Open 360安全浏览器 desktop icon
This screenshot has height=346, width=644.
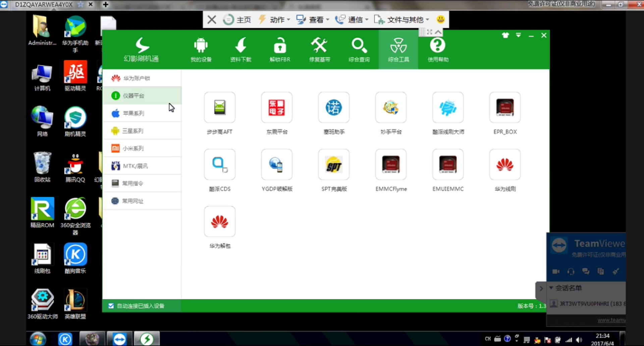point(75,216)
